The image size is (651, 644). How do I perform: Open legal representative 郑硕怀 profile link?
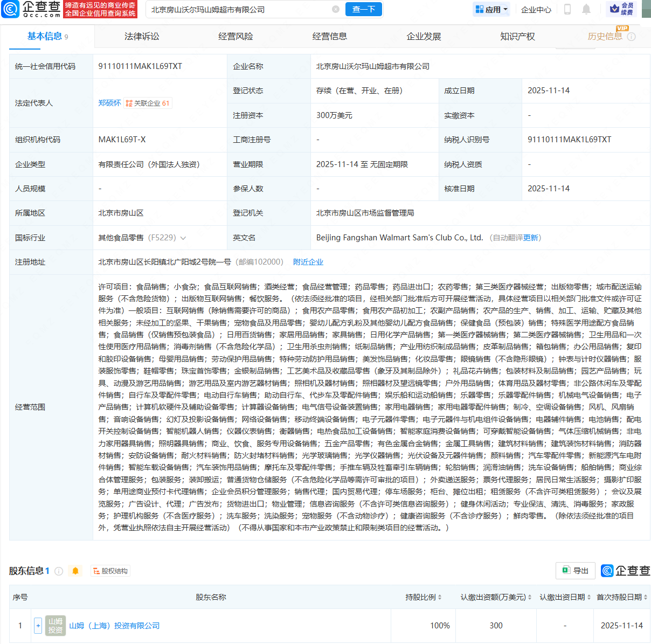(x=109, y=103)
